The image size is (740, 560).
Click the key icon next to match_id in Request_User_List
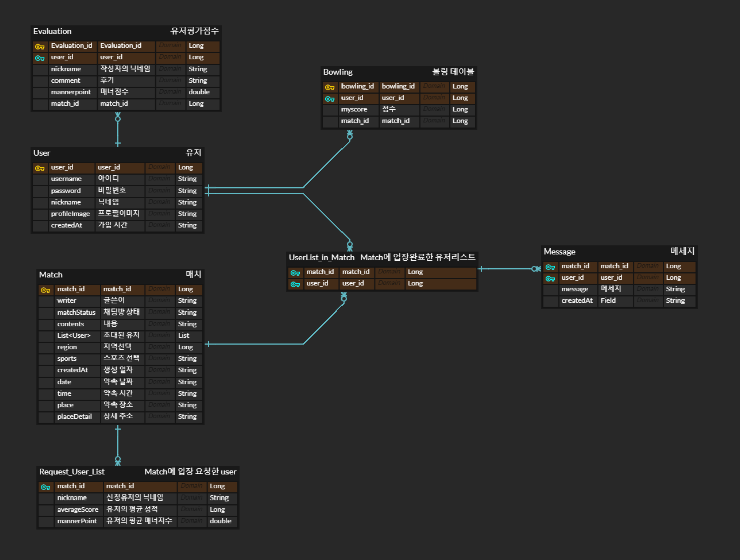(x=46, y=486)
